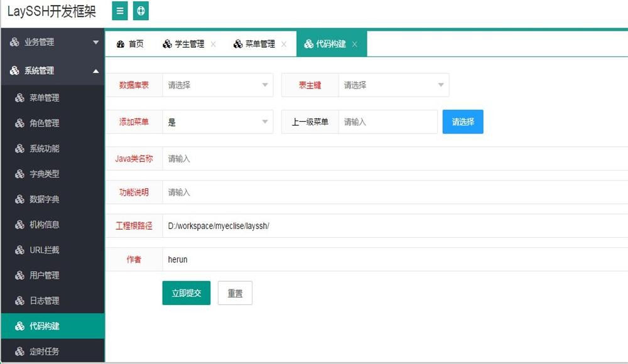This screenshot has height=364, width=628.
Task: Open the 添加菜单 dropdown
Action: pyautogui.click(x=218, y=121)
